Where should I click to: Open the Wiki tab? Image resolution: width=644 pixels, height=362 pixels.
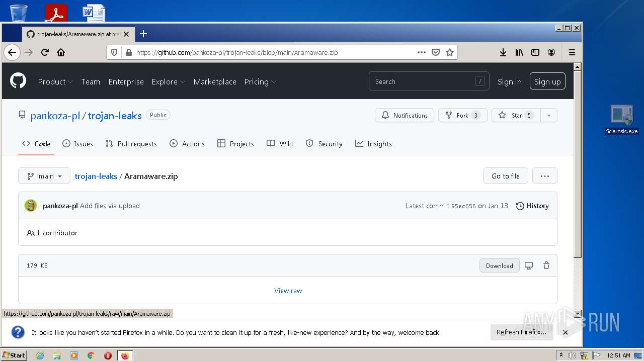coord(280,144)
